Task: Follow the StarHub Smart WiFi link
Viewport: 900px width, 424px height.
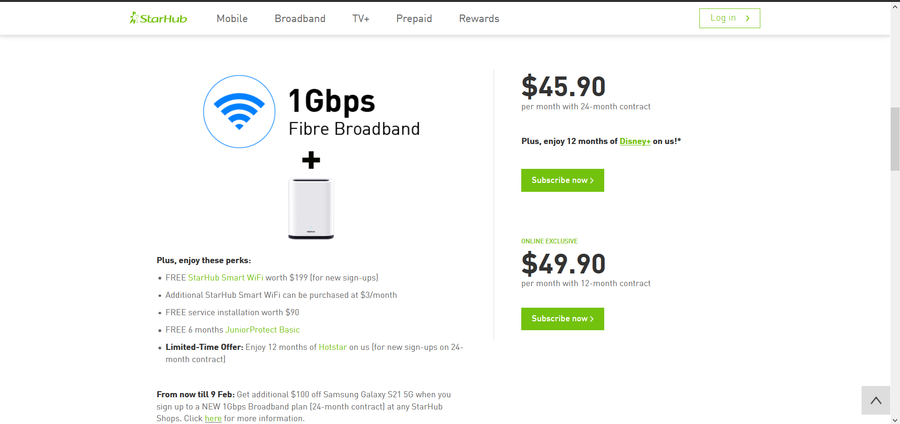Action: pyautogui.click(x=225, y=278)
